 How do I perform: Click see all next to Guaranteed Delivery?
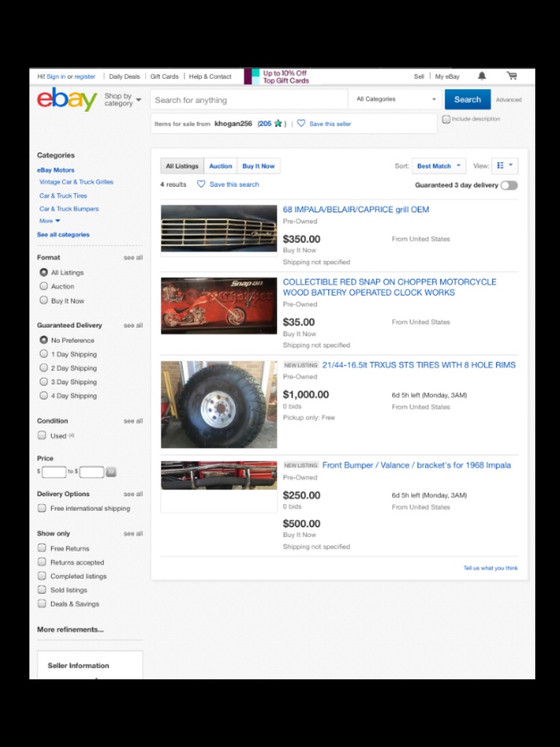pyautogui.click(x=133, y=325)
